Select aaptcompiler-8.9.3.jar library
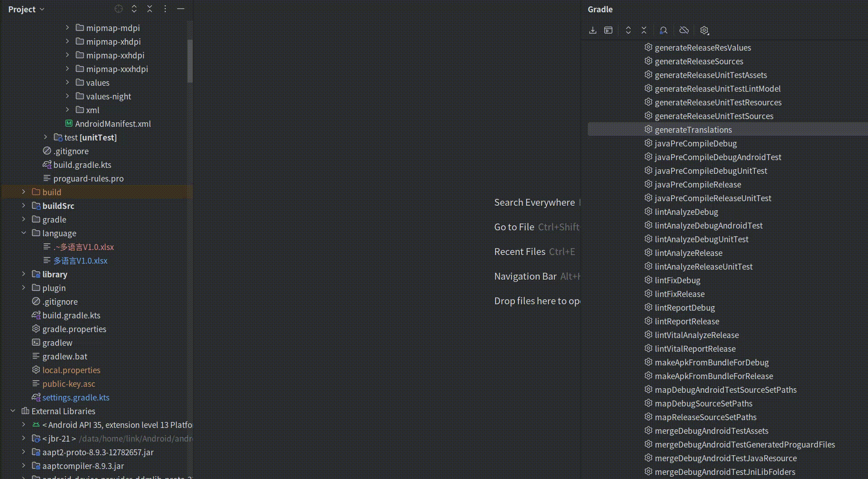The height and width of the screenshot is (479, 868). (83, 466)
